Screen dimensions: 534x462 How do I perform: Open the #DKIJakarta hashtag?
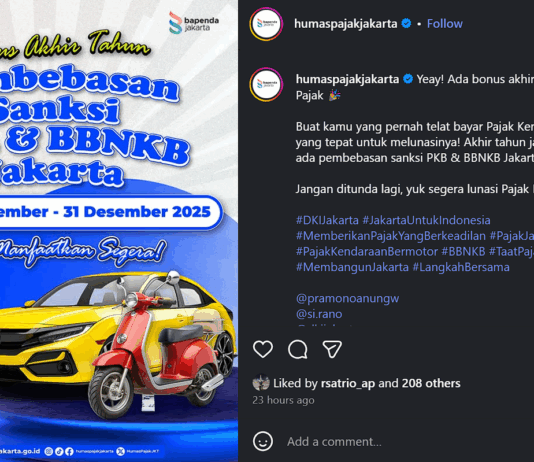(x=327, y=220)
